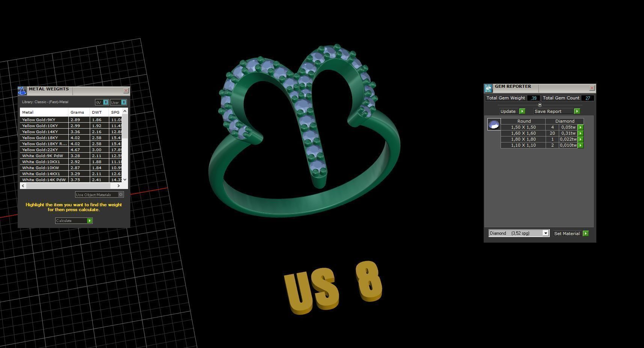Click the green arrow on the 0,022tw row
The image size is (644, 348).
click(581, 139)
